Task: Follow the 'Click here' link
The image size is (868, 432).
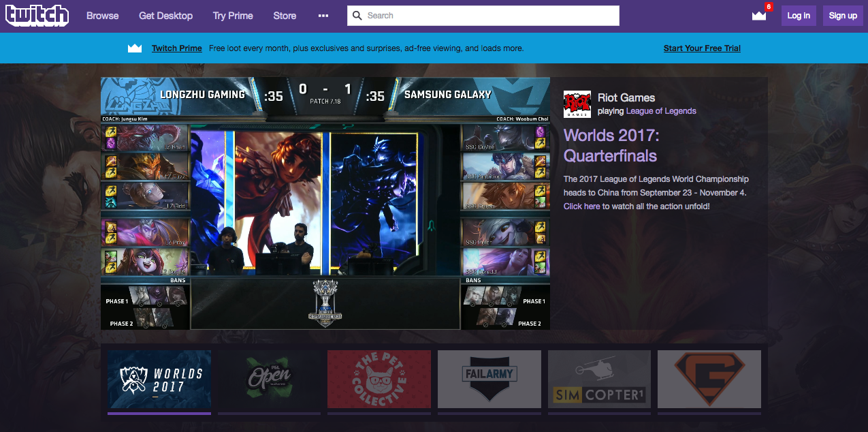Action: [582, 206]
